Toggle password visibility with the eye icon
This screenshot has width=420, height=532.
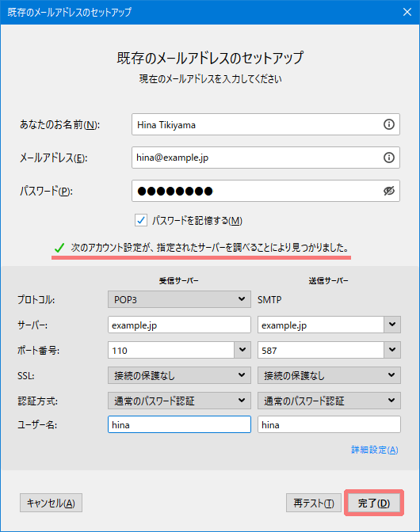tap(389, 191)
